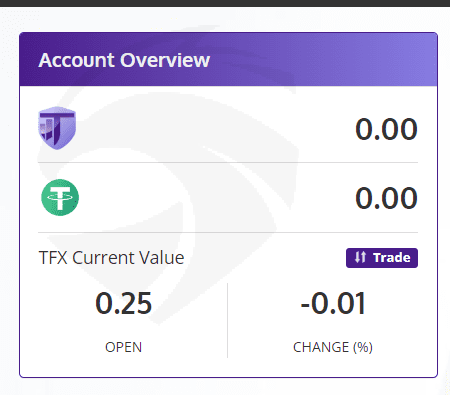Viewport: 450px width, 395px height.
Task: Select the TFX token balance row
Action: click(228, 128)
